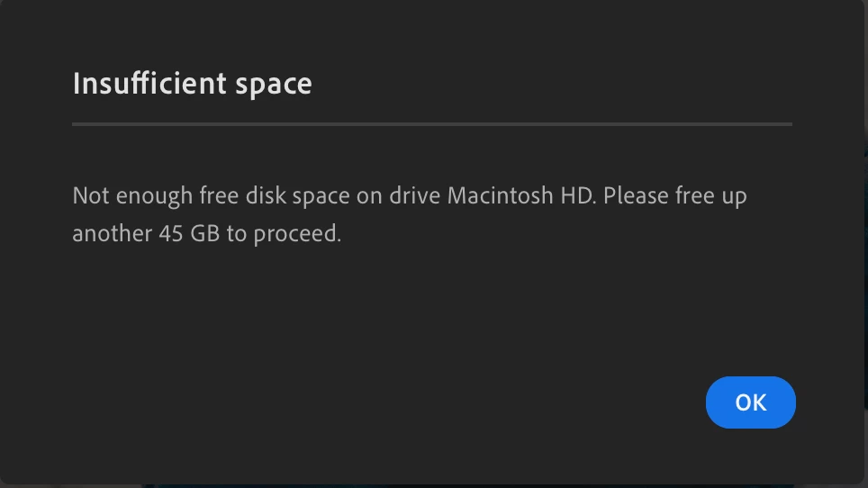The width and height of the screenshot is (868, 488).
Task: Click the word "space" in the heading
Action: (274, 86)
